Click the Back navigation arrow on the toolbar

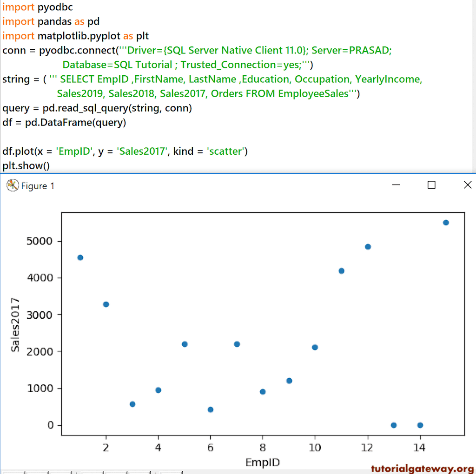(37, 472)
